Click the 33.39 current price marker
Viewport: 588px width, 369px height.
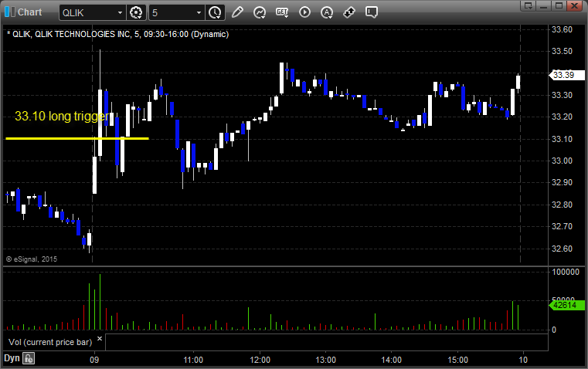(563, 75)
